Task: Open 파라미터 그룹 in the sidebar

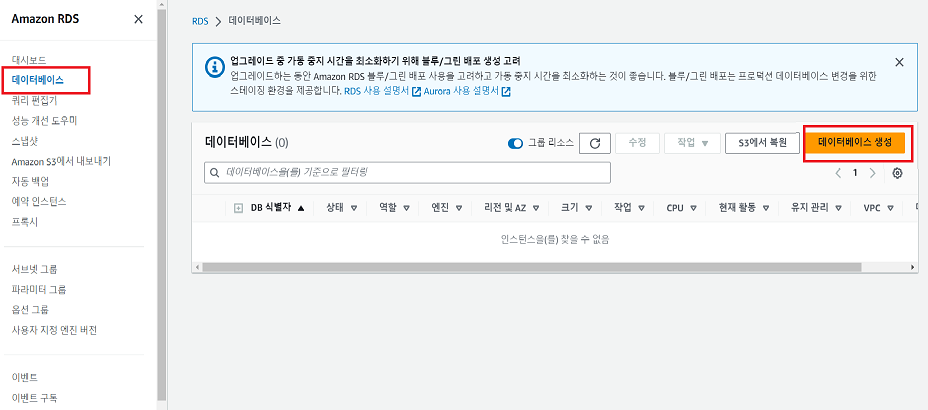Action: 39,289
